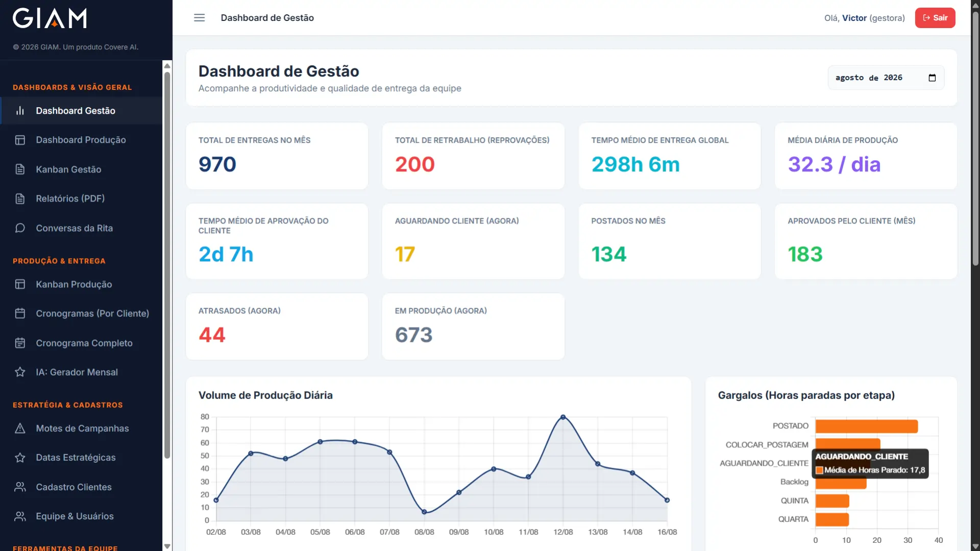The height and width of the screenshot is (551, 980).
Task: Click the Kanban Produção board icon
Action: (20, 284)
